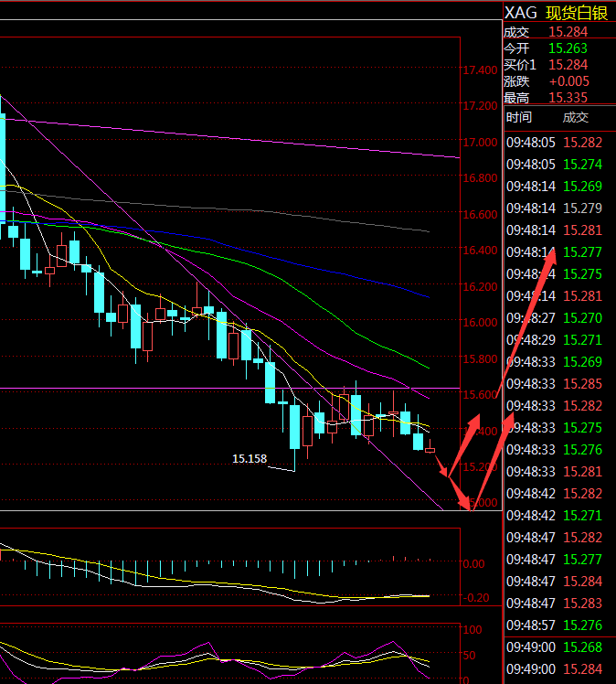
Task: Click the 涨跌 label
Action: click(x=516, y=81)
